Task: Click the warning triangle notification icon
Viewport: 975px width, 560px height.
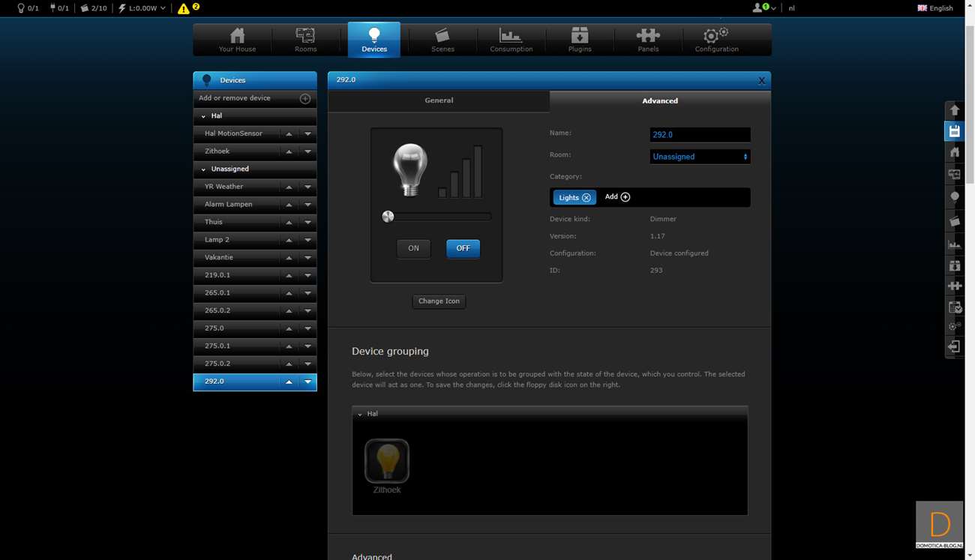Action: [x=184, y=9]
